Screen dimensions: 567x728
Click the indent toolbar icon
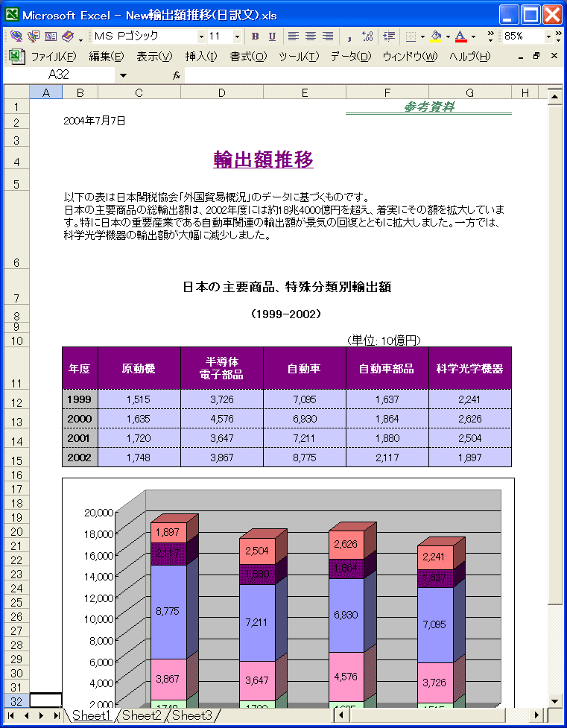click(x=389, y=37)
